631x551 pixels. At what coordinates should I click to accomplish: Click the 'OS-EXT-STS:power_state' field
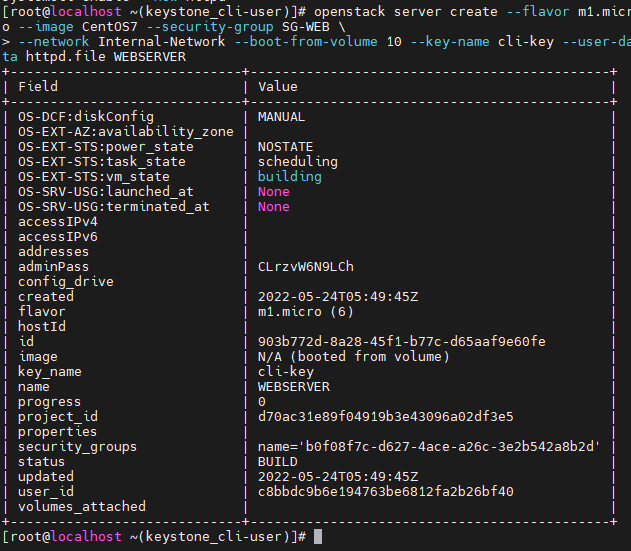click(106, 147)
